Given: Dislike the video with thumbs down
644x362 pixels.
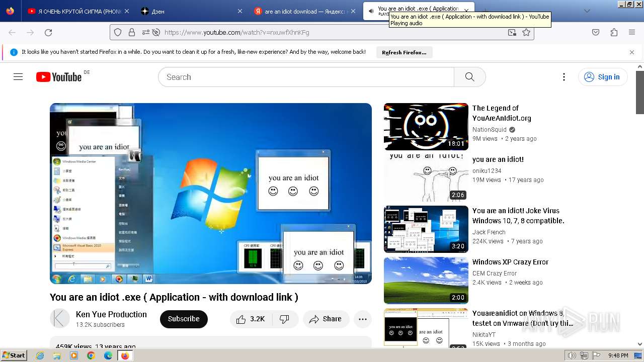Looking at the screenshot, I should point(285,319).
